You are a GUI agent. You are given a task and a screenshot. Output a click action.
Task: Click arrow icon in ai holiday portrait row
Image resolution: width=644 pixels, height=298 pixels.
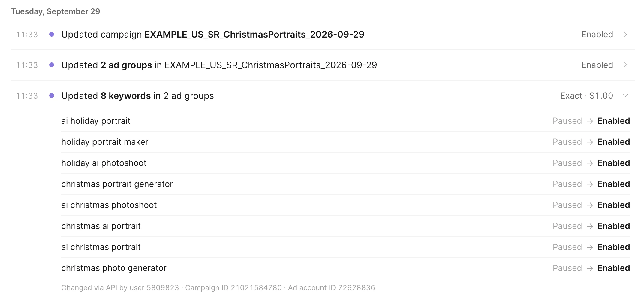click(x=590, y=121)
